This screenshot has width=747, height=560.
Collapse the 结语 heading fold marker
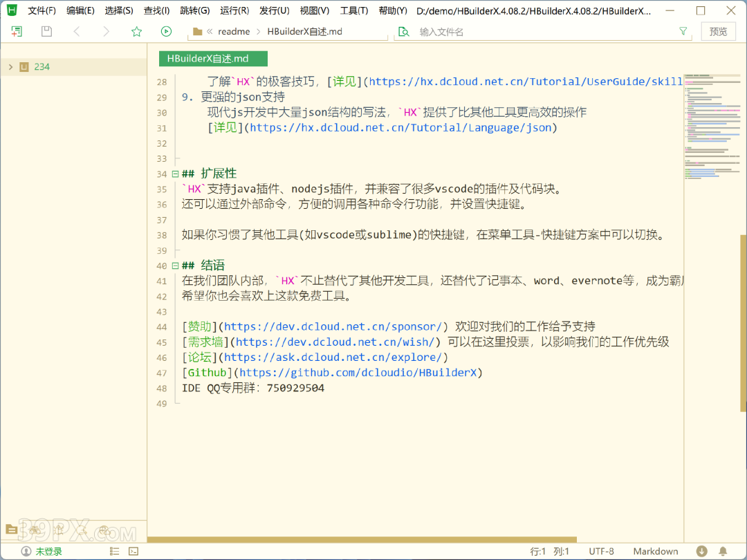pyautogui.click(x=175, y=265)
